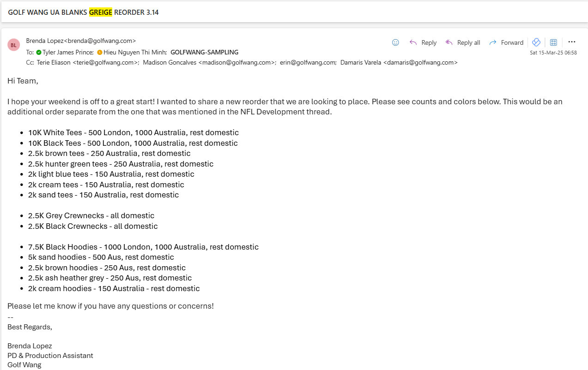
Task: Open the Viva Insights icon
Action: pos(536,42)
